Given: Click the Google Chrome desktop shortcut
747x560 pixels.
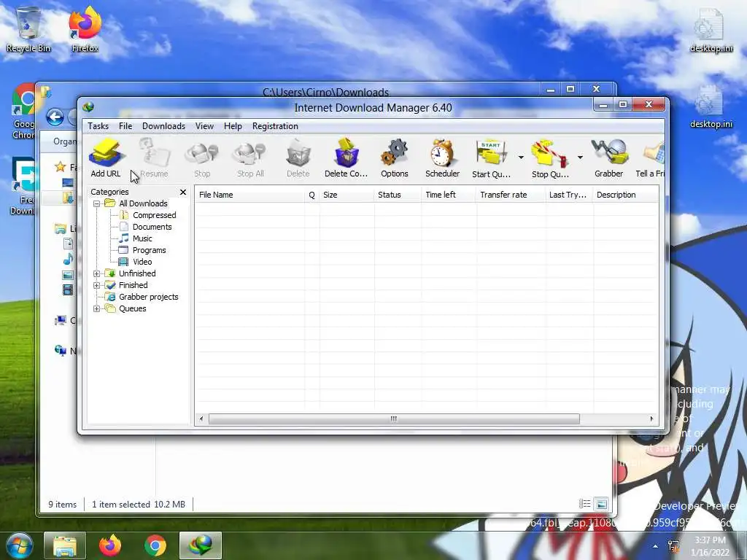Looking at the screenshot, I should pos(23,112).
